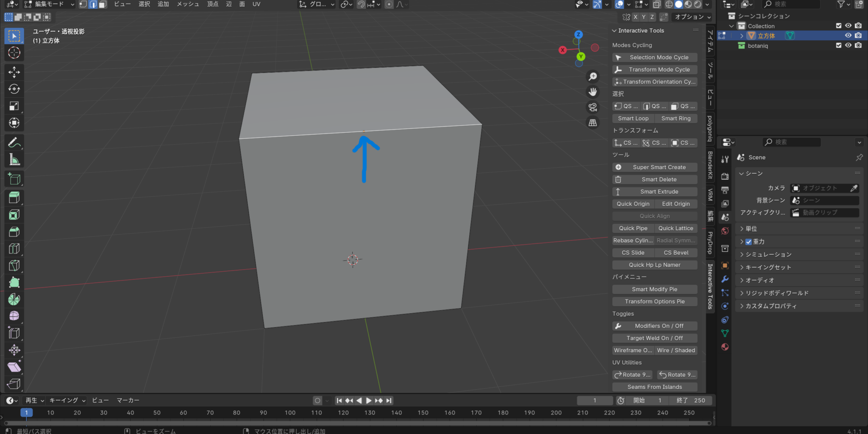868x434 pixels.
Task: Activate the Move tool
Action: 14,72
